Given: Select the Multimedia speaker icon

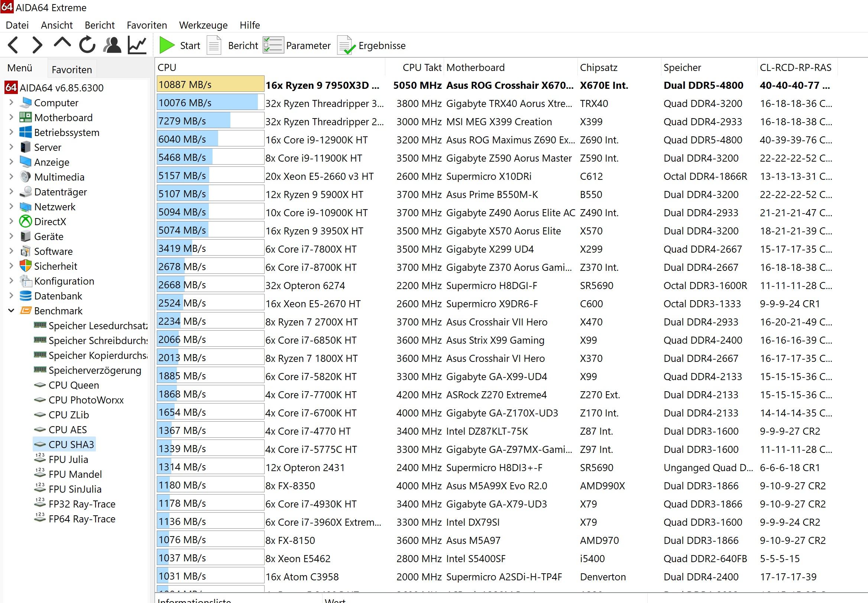Looking at the screenshot, I should coord(26,176).
